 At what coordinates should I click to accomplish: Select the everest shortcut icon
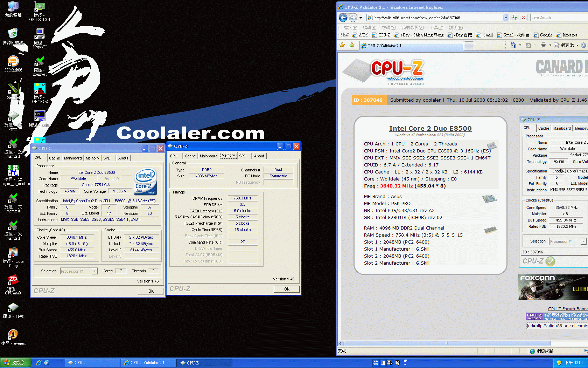click(13, 338)
